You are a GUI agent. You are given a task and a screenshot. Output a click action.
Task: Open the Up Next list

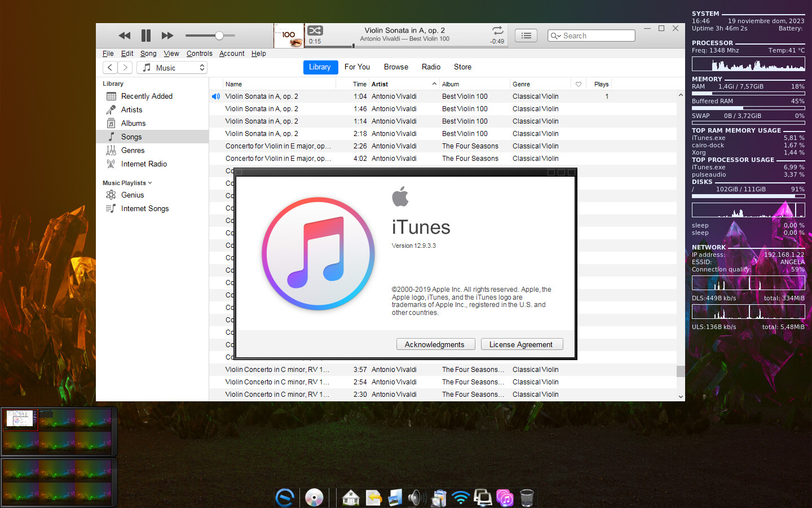pyautogui.click(x=526, y=36)
